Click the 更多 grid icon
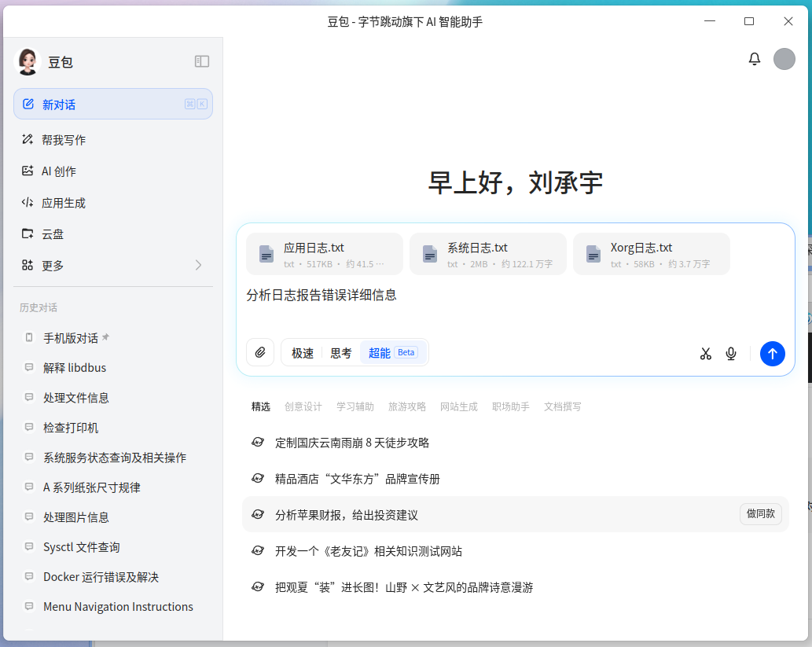Viewport: 812px width, 647px height. coord(28,265)
